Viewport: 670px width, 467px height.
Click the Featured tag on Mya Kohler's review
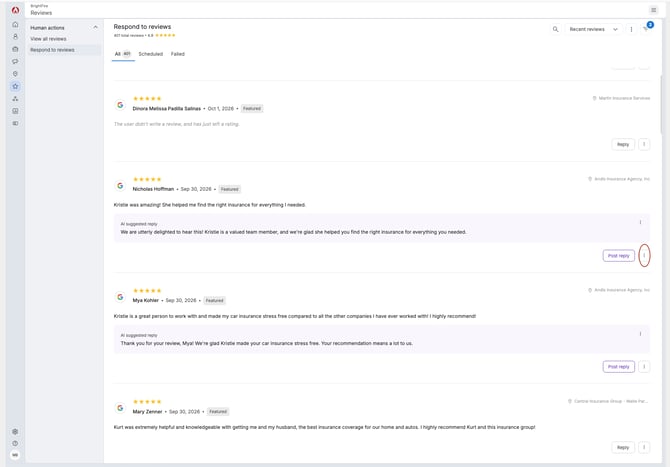point(215,300)
